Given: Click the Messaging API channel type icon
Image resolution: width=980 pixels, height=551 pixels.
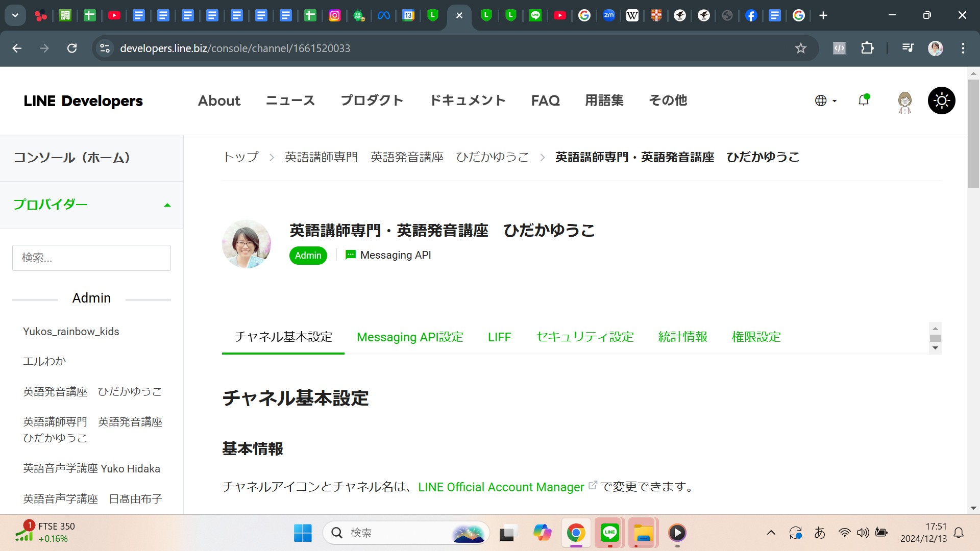Looking at the screenshot, I should tap(350, 255).
